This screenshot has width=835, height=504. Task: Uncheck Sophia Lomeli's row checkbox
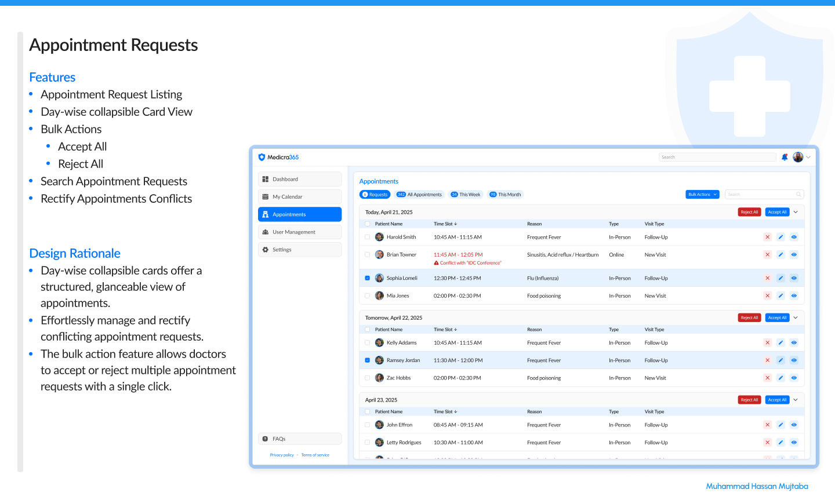pos(367,278)
